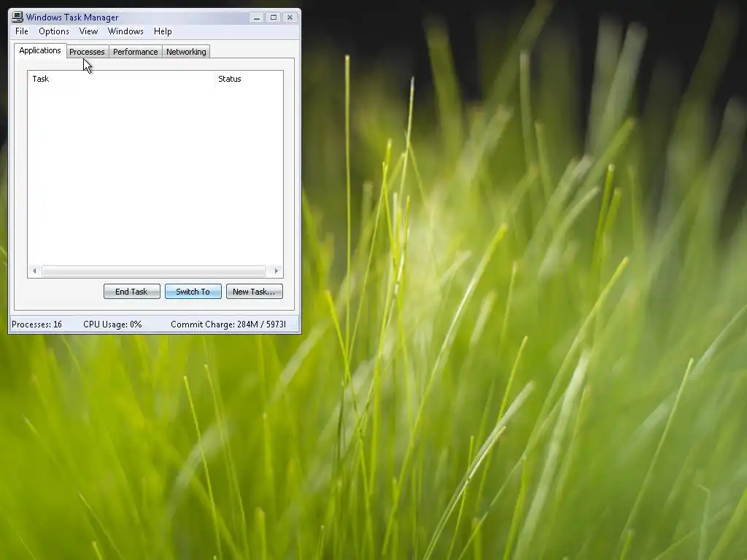
Task: Sort by the Task column header
Action: pyautogui.click(x=121, y=79)
